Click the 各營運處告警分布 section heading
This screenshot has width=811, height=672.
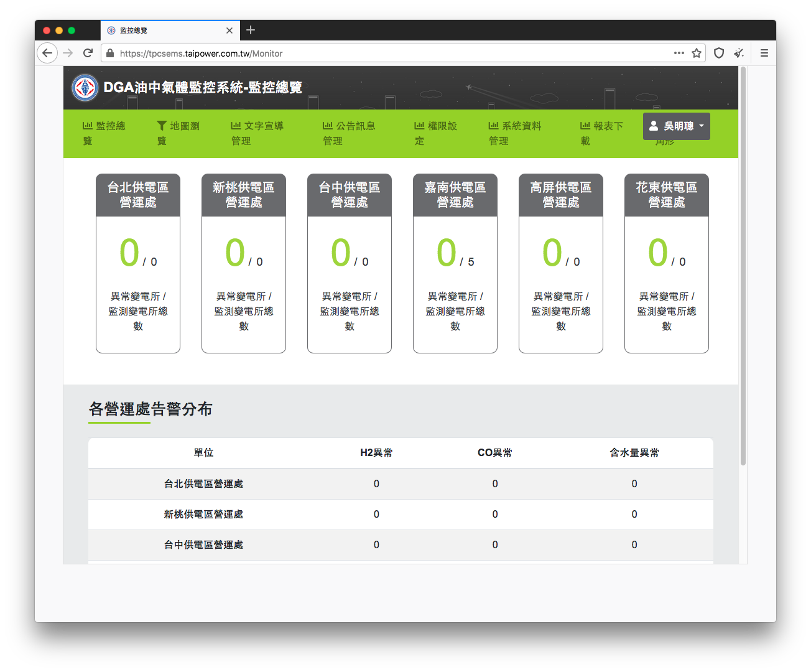[151, 409]
